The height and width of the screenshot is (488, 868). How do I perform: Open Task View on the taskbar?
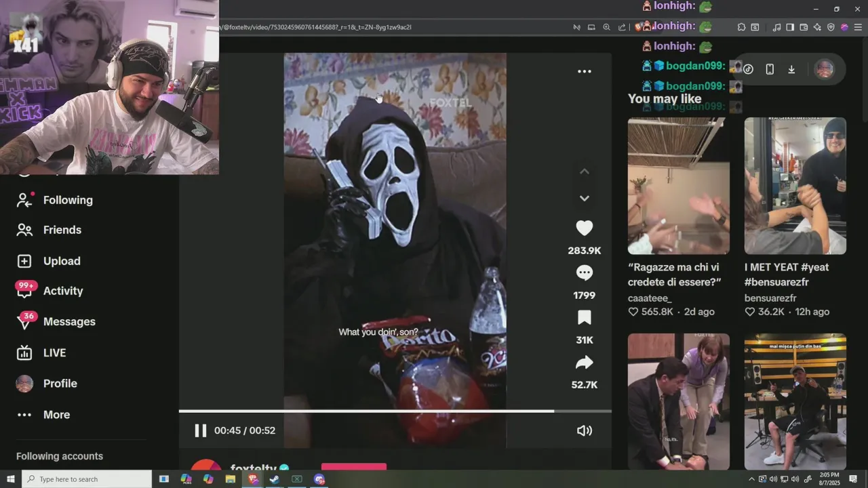coord(164,479)
